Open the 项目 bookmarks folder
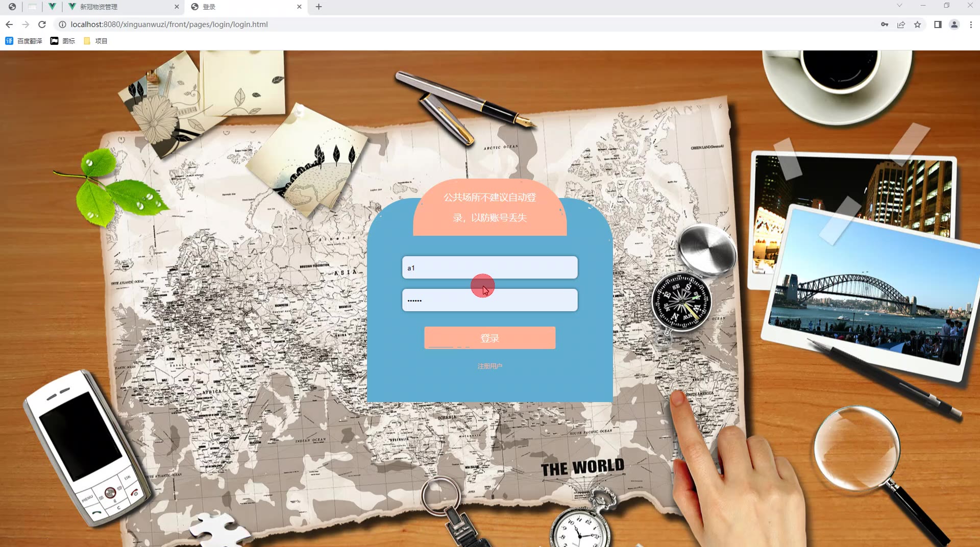Image resolution: width=980 pixels, height=547 pixels. click(95, 41)
